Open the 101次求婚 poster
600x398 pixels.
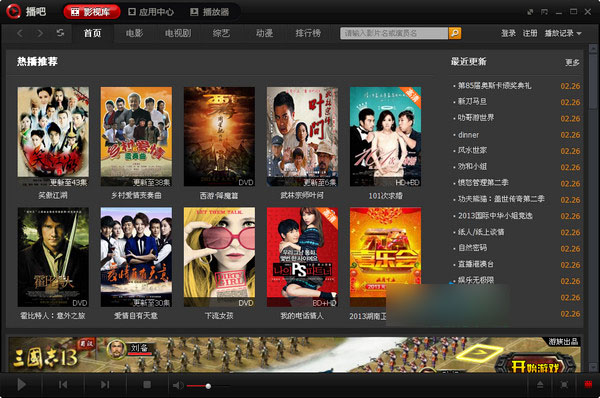point(385,137)
